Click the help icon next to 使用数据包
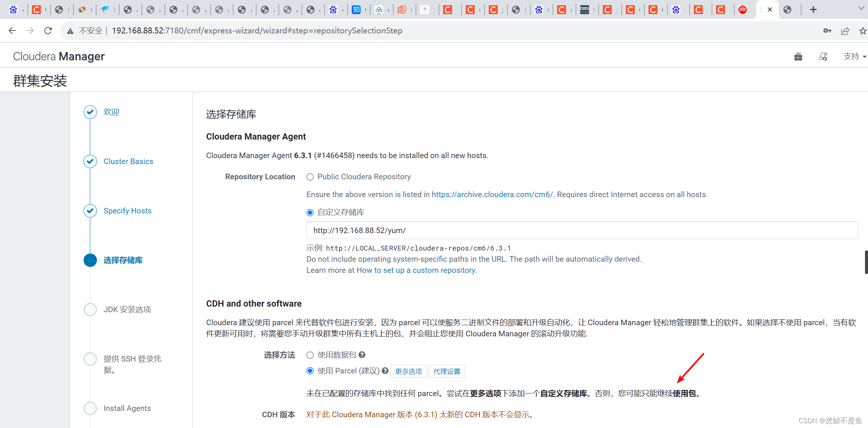 362,355
